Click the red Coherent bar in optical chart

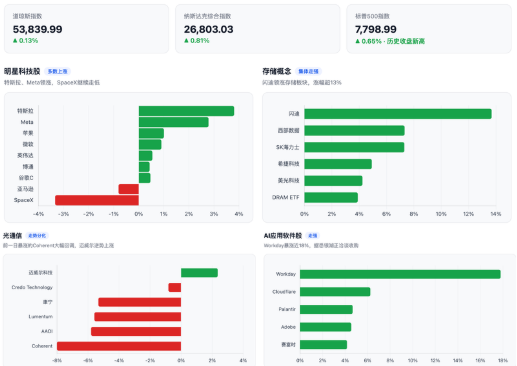click(x=119, y=346)
